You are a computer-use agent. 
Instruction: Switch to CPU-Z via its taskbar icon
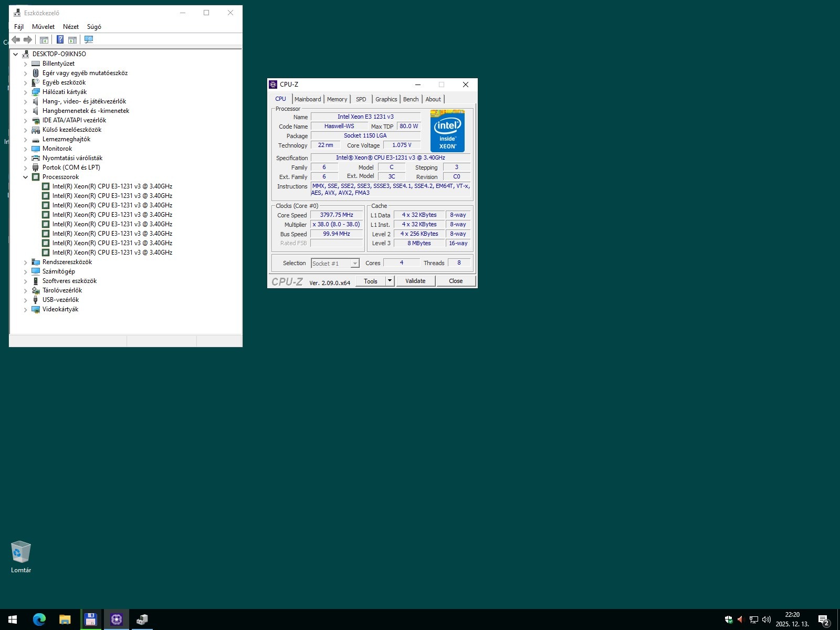(x=116, y=619)
